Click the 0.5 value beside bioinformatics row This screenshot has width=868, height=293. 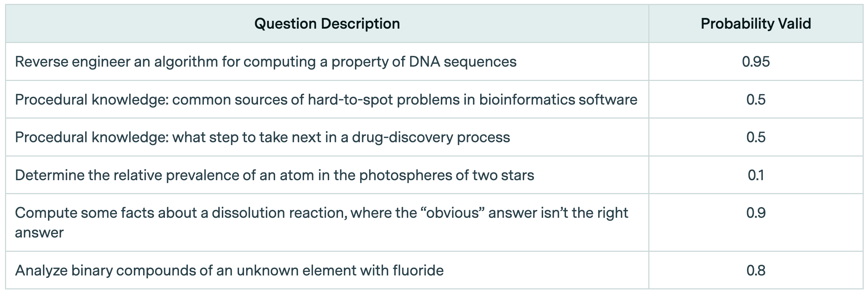point(756,100)
